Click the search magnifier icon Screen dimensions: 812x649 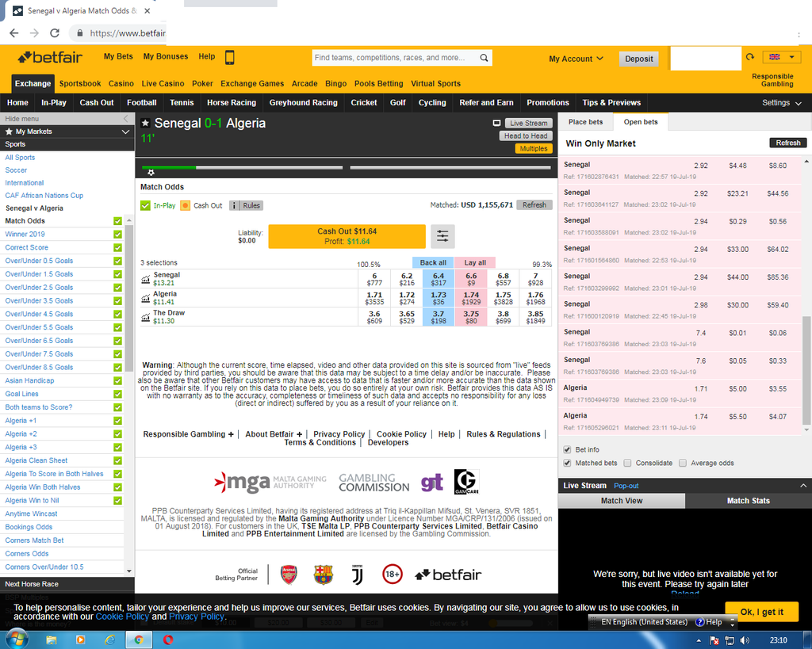point(484,57)
